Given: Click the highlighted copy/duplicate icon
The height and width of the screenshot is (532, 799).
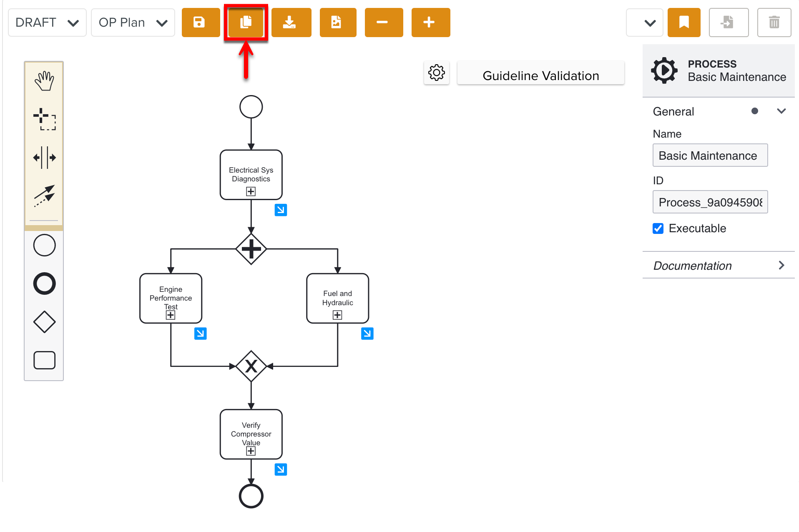Looking at the screenshot, I should (246, 23).
